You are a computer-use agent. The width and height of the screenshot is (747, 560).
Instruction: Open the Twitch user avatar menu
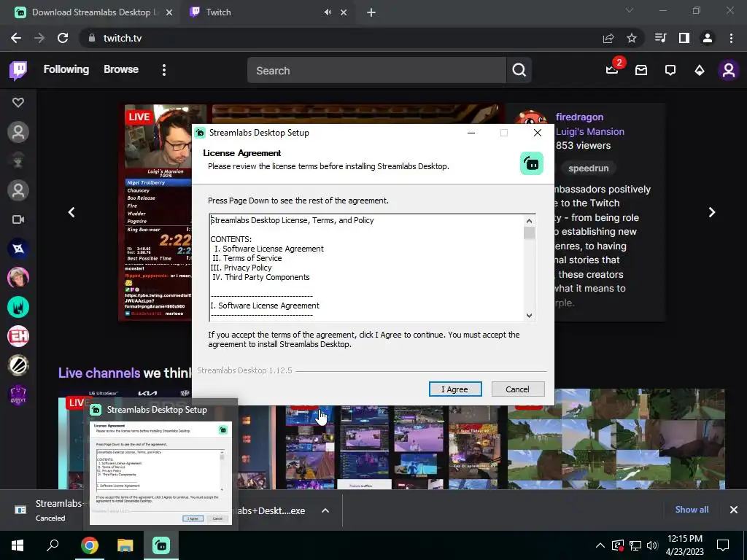pos(729,71)
